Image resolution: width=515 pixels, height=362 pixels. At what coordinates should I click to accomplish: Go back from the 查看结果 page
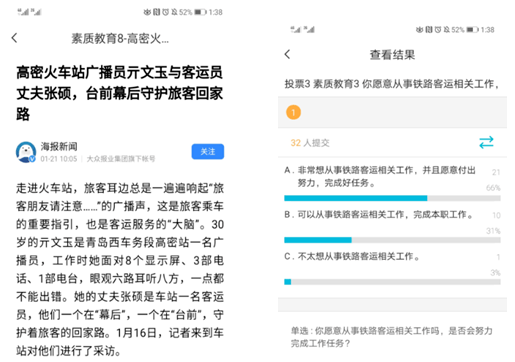click(287, 54)
